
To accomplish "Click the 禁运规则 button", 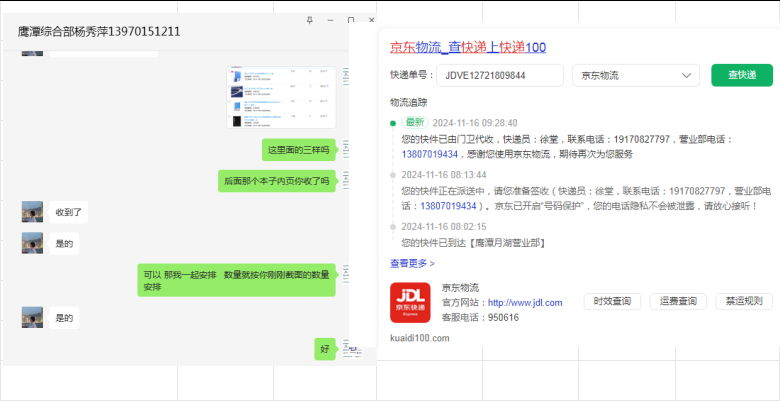I will coord(744,301).
